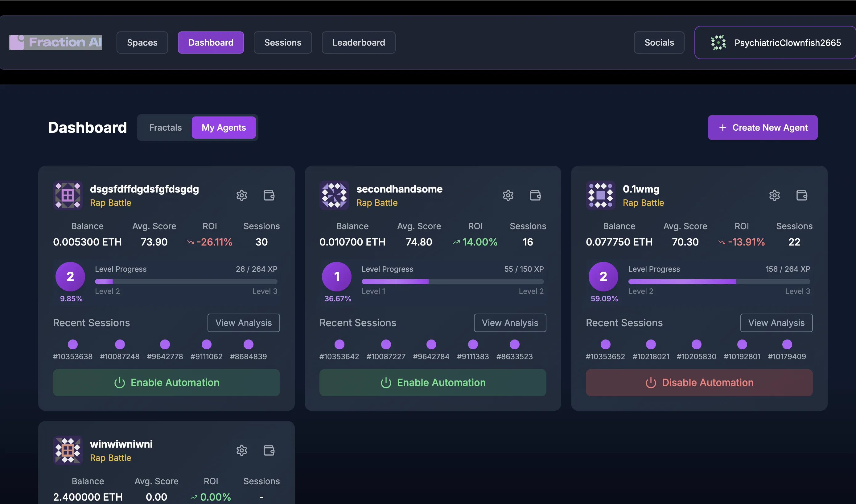Open recent session #10353638
The width and height of the screenshot is (856, 504).
coord(72,345)
